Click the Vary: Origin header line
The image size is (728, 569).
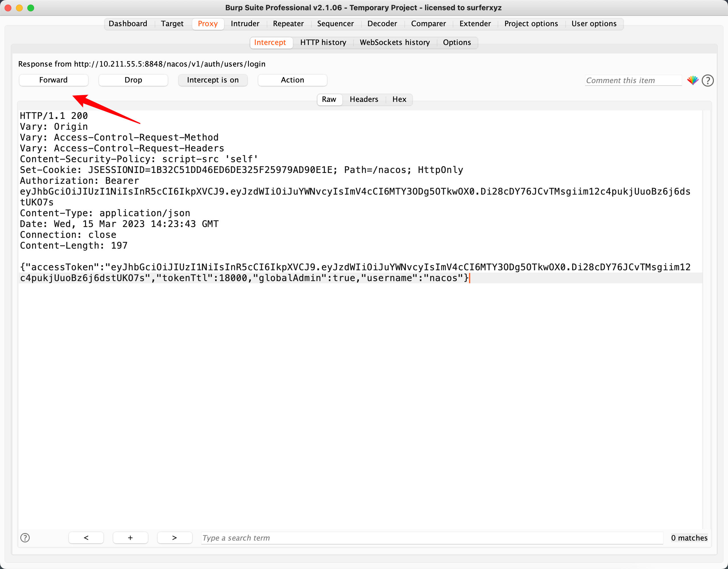(54, 126)
